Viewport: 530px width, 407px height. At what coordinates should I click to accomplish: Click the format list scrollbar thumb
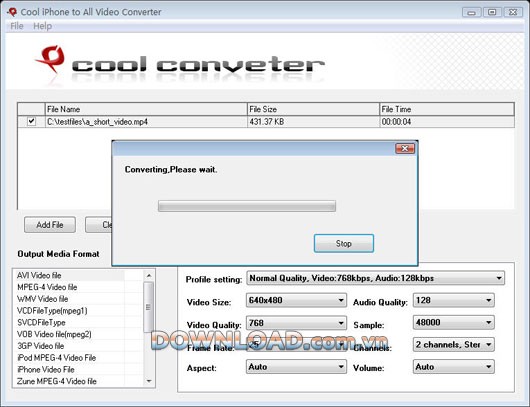[x=148, y=307]
